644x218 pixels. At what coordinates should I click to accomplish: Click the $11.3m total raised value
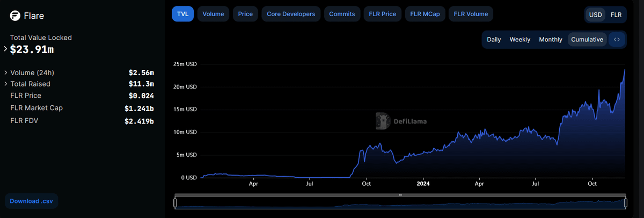pos(141,84)
